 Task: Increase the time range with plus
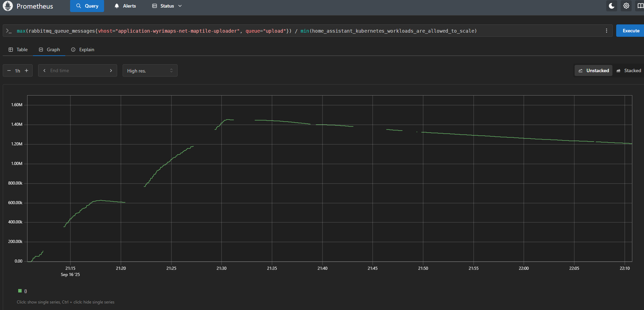pyautogui.click(x=26, y=70)
